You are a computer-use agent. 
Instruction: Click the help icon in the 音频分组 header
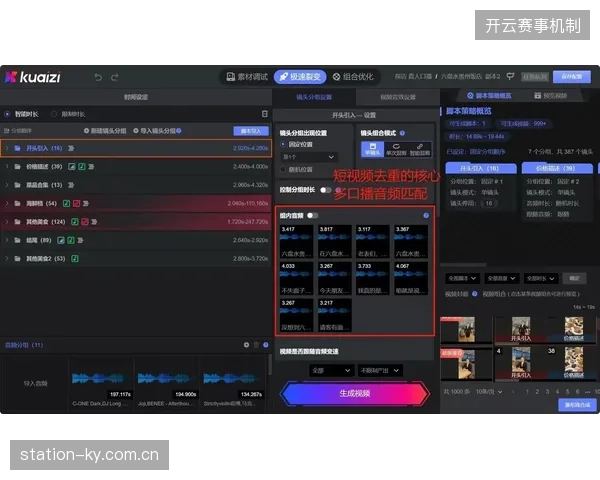click(266, 345)
